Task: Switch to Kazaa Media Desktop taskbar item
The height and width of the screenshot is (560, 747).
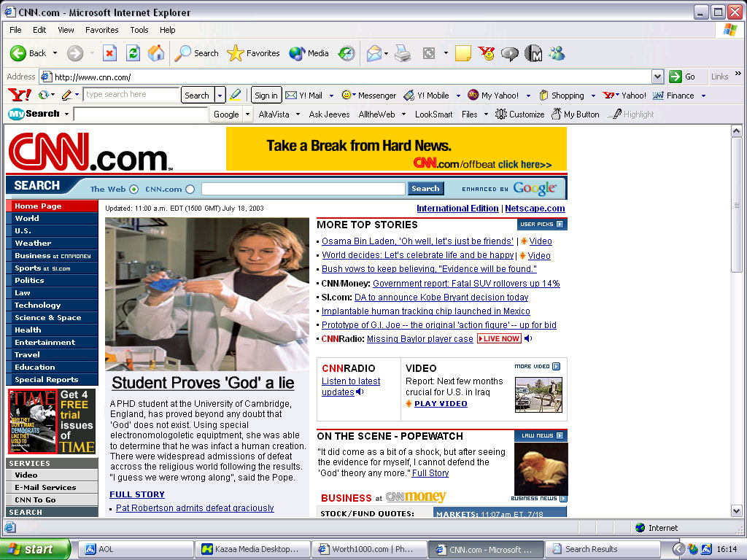Action: [x=252, y=549]
